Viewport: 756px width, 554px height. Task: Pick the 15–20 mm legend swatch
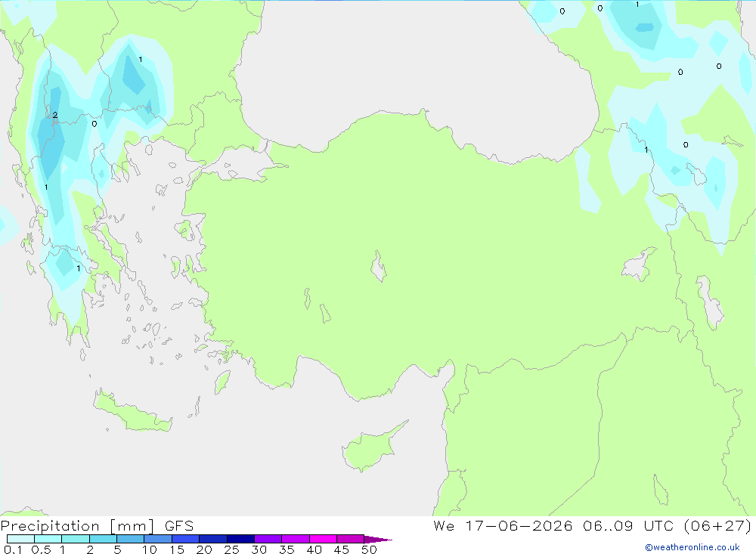pyautogui.click(x=186, y=539)
